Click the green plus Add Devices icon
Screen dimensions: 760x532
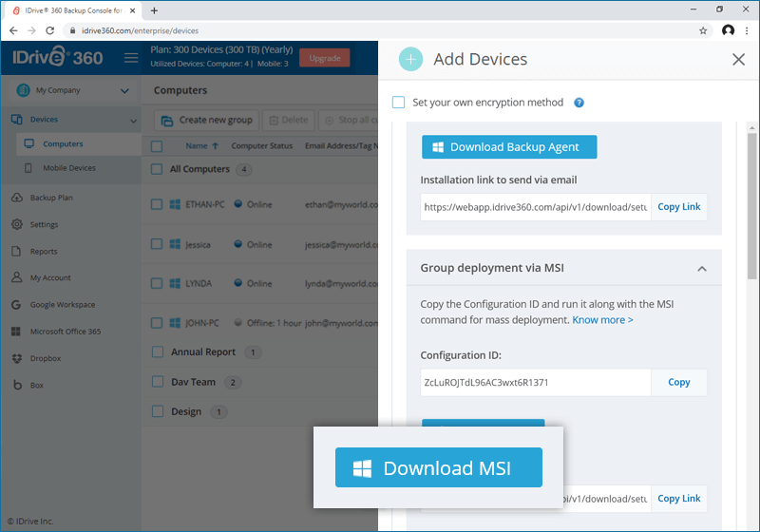410,59
